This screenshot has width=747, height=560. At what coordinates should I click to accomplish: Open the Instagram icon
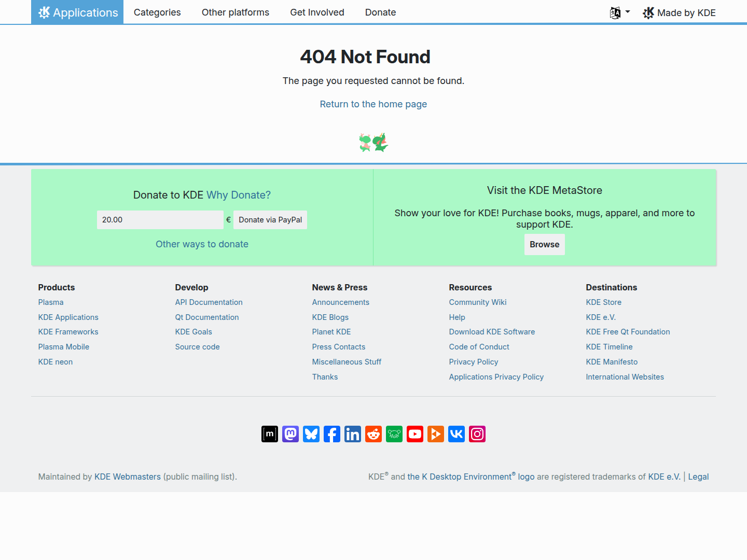[477, 434]
